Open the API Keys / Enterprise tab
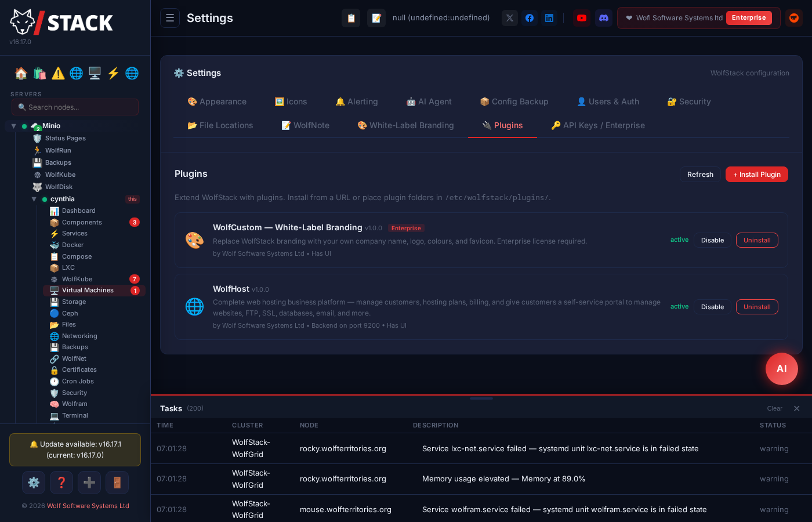The height and width of the screenshot is (522, 812). pos(598,125)
